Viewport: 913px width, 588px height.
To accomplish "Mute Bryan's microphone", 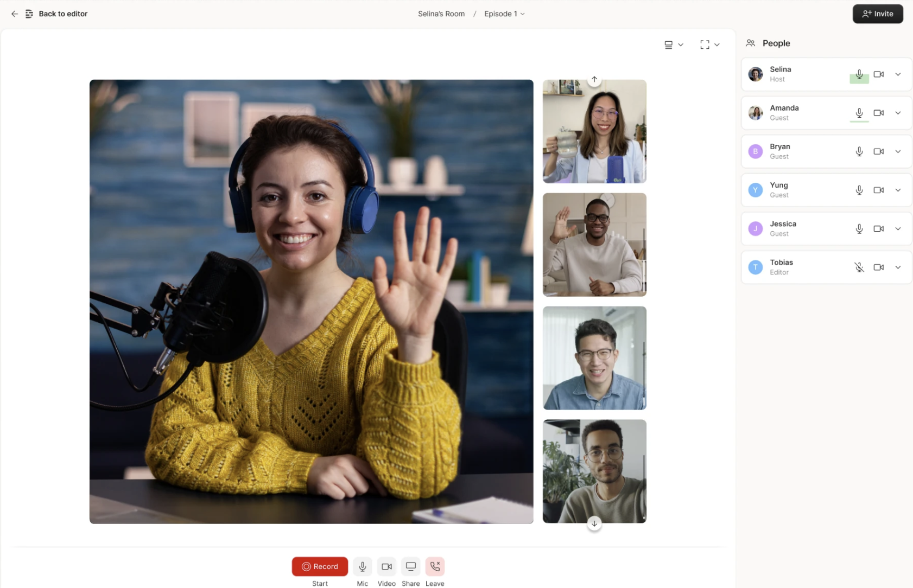I will point(859,151).
